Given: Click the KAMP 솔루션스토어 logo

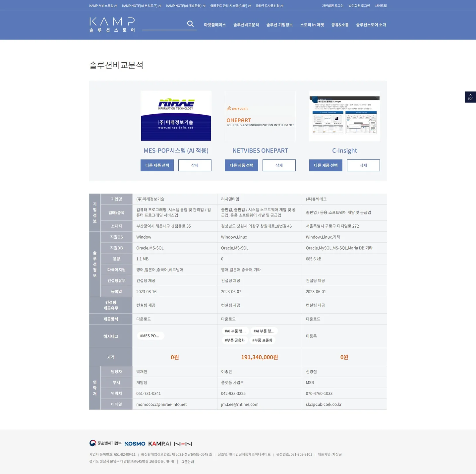Looking at the screenshot, I should [112, 25].
